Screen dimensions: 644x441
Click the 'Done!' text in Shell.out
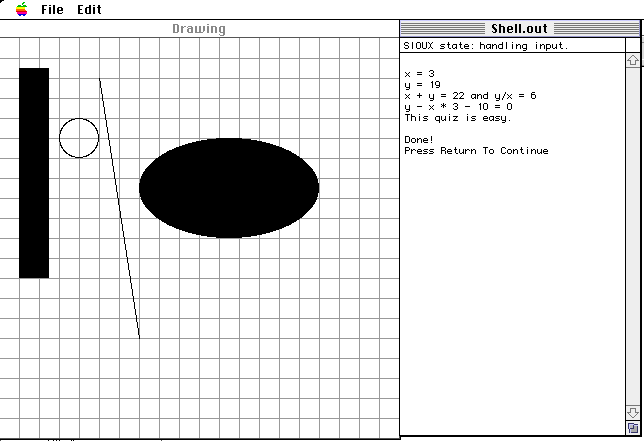coord(419,140)
